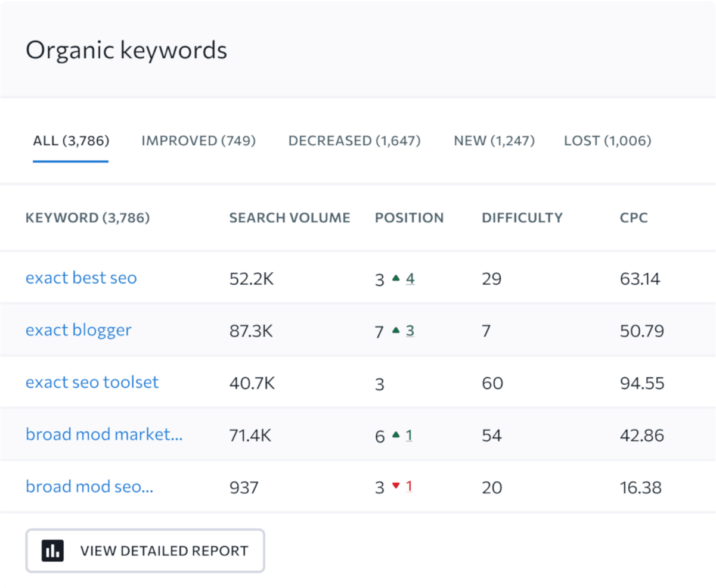Click CPC value 42.86

point(642,435)
